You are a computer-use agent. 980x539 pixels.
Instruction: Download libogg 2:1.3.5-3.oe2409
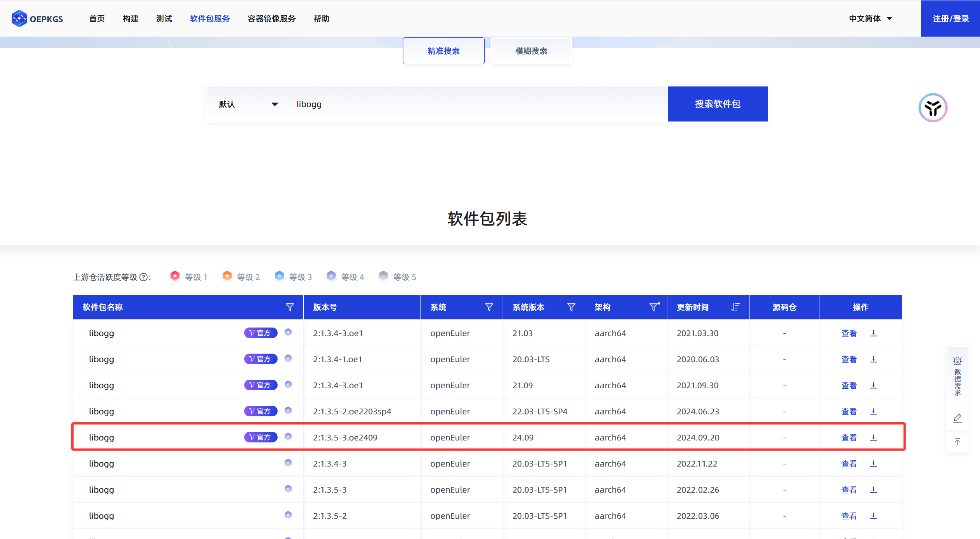(x=873, y=437)
